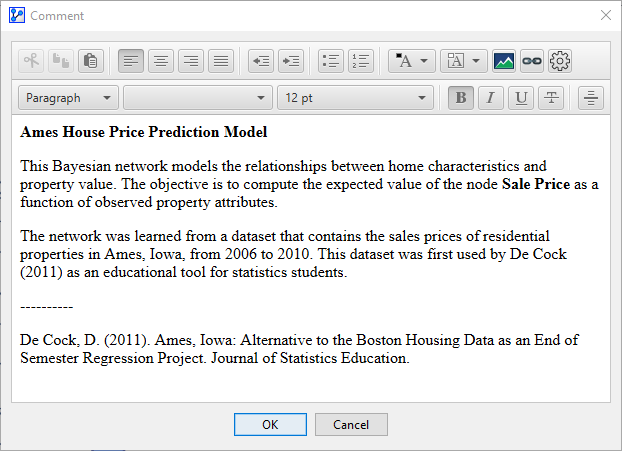Open editor settings gear icon

click(560, 61)
